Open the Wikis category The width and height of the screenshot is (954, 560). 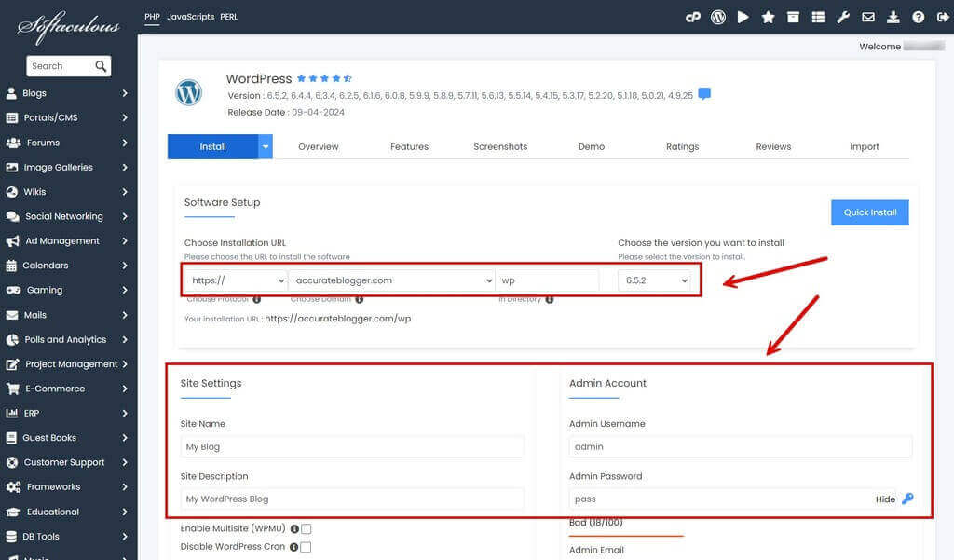(x=67, y=192)
